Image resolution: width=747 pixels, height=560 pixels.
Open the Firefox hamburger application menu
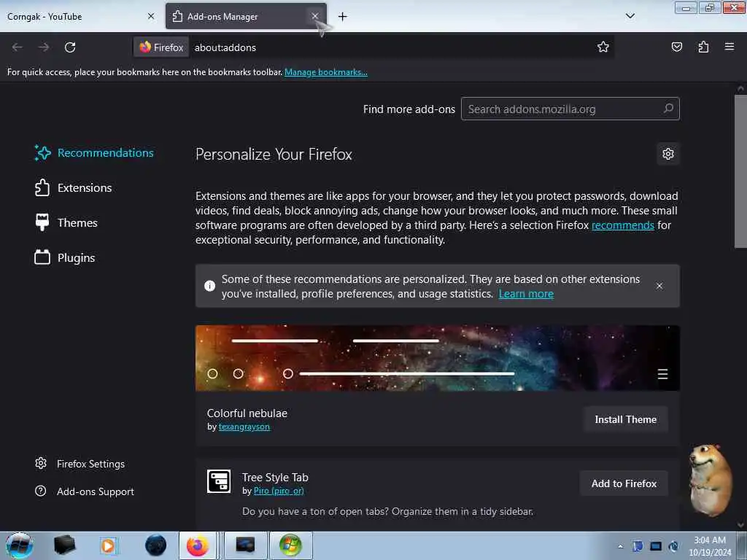(x=729, y=47)
